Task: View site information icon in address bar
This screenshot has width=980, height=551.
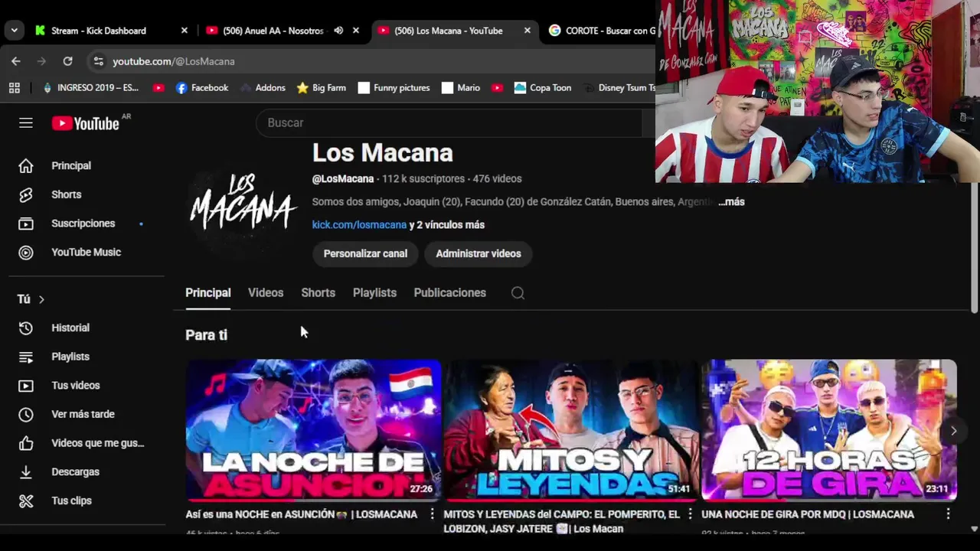Action: [97, 61]
